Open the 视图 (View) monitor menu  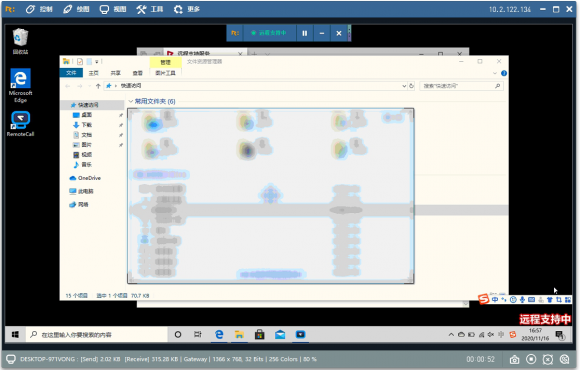point(113,9)
